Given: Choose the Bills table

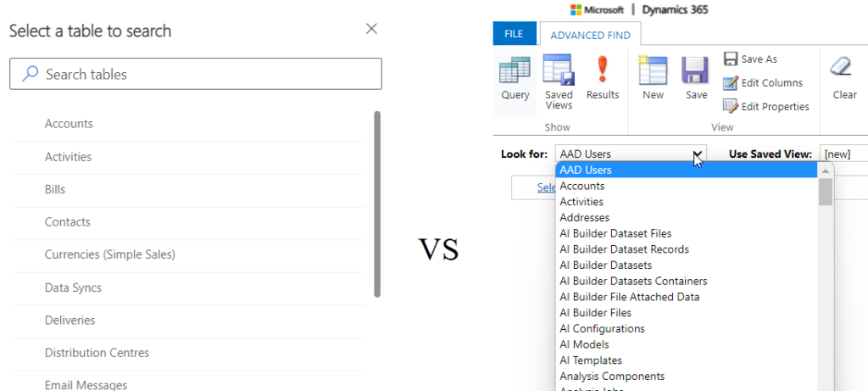Looking at the screenshot, I should (x=189, y=189).
